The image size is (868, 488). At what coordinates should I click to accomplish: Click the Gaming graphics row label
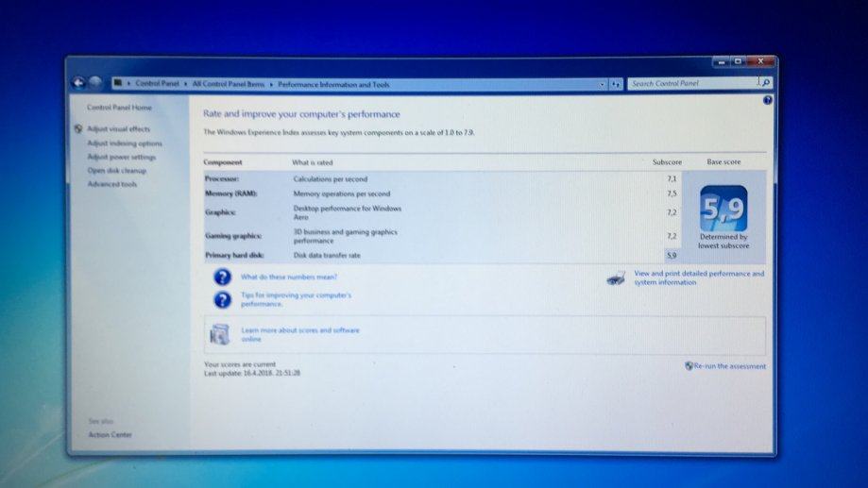(x=233, y=236)
